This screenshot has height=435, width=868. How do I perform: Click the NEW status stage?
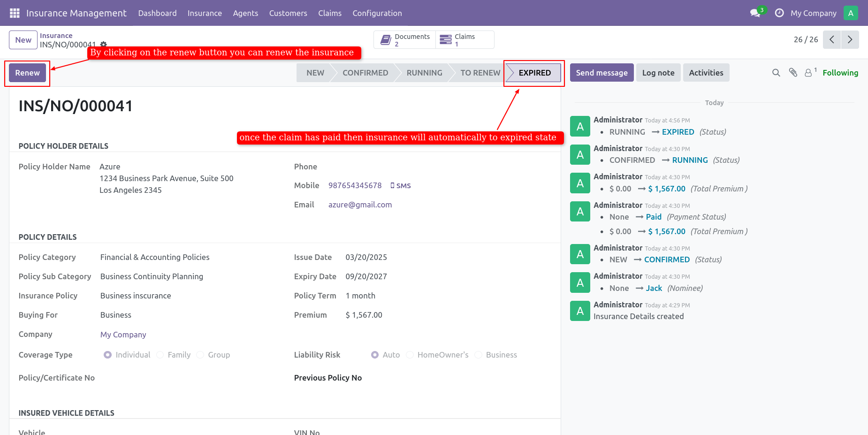(315, 73)
